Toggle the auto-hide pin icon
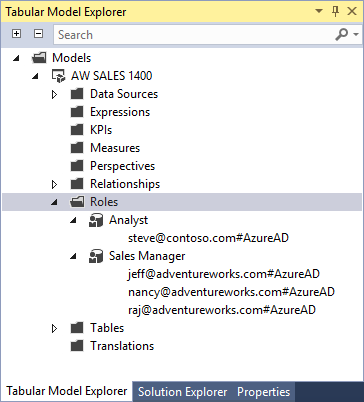This screenshot has width=364, height=402. click(336, 12)
